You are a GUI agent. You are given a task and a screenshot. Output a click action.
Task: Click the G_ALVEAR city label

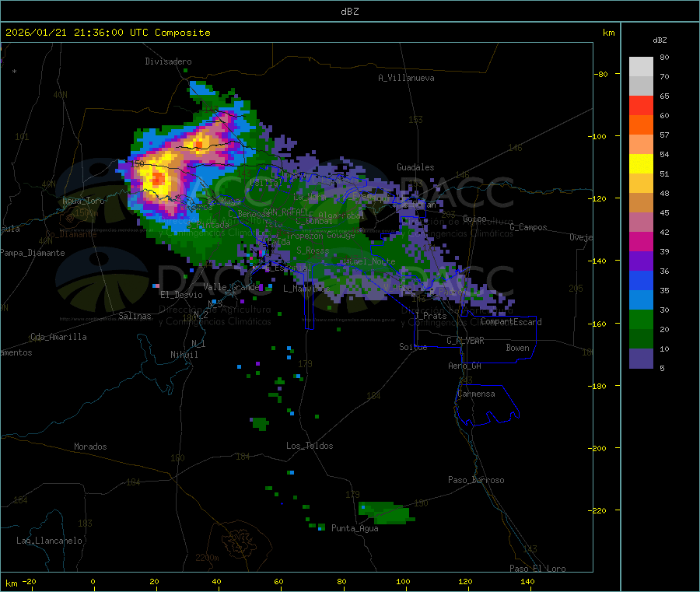click(465, 341)
